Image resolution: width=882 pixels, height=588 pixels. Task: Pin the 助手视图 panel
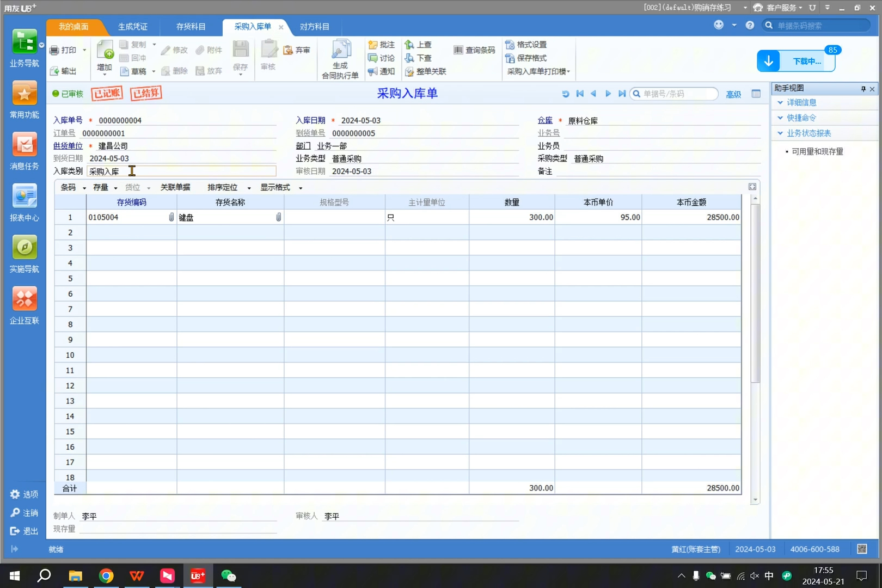(x=863, y=88)
